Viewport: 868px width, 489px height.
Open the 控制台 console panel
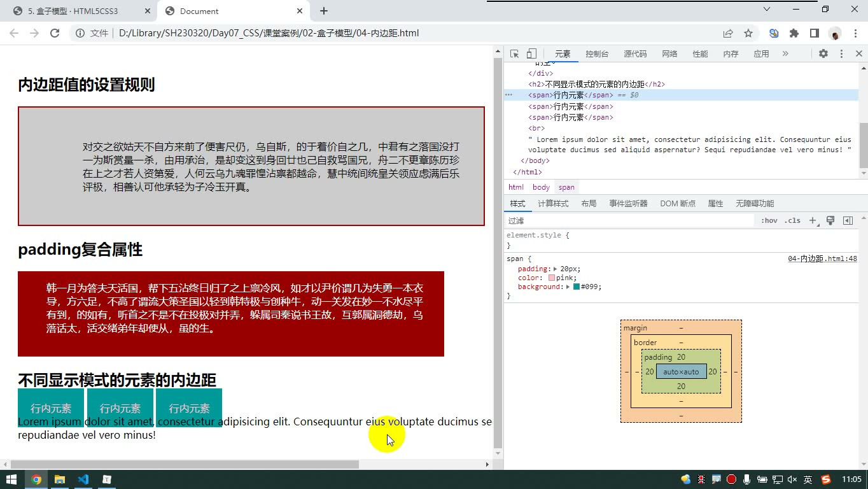597,54
